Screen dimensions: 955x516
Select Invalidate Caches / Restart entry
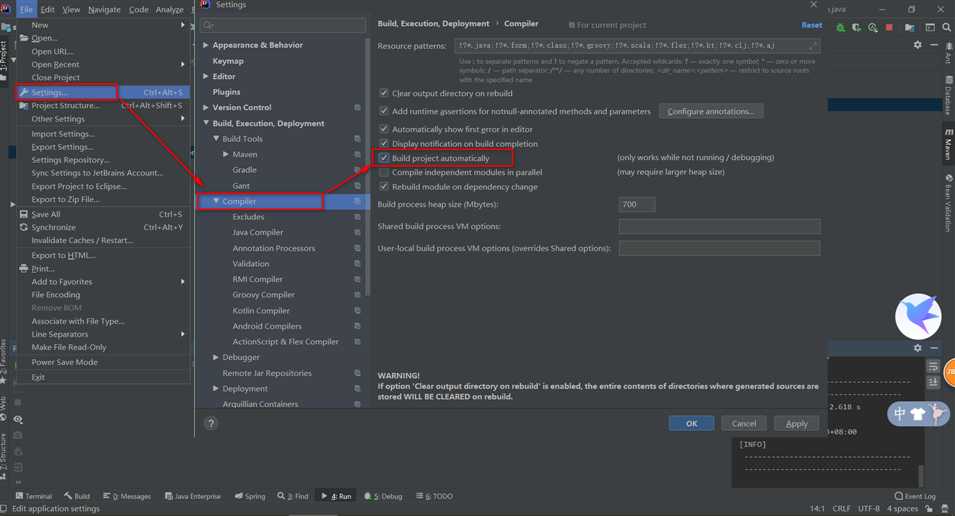click(x=102, y=240)
